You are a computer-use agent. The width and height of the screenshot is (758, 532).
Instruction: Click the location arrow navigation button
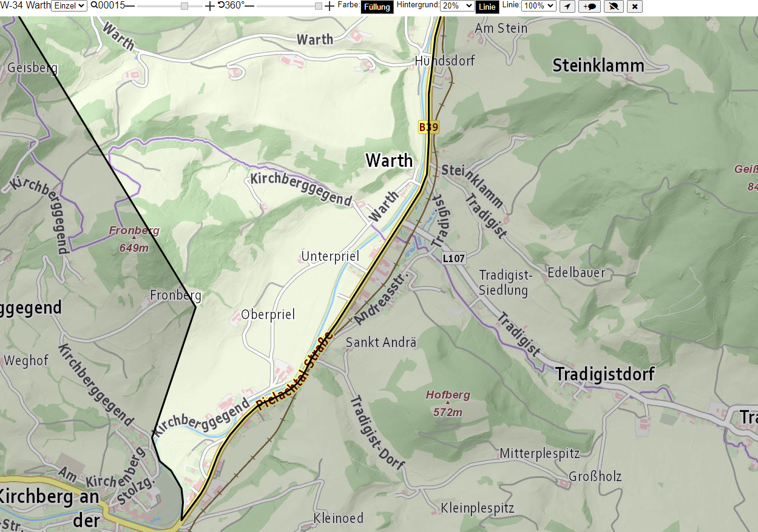567,6
